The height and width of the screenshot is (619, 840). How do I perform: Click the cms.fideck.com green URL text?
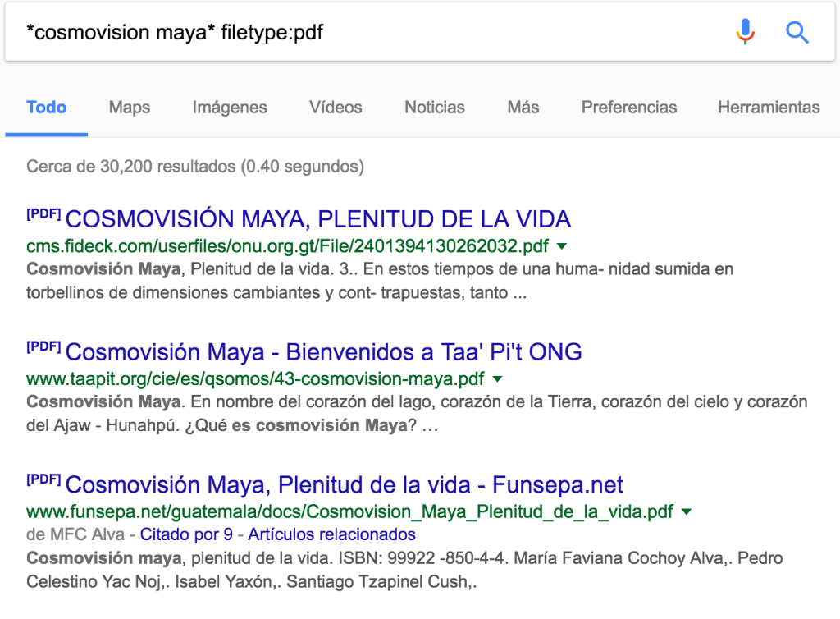coord(287,246)
